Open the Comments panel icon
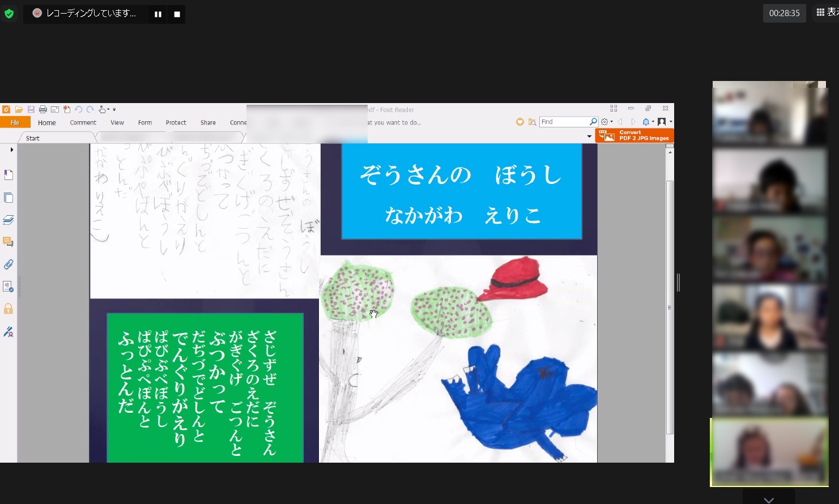 8,242
